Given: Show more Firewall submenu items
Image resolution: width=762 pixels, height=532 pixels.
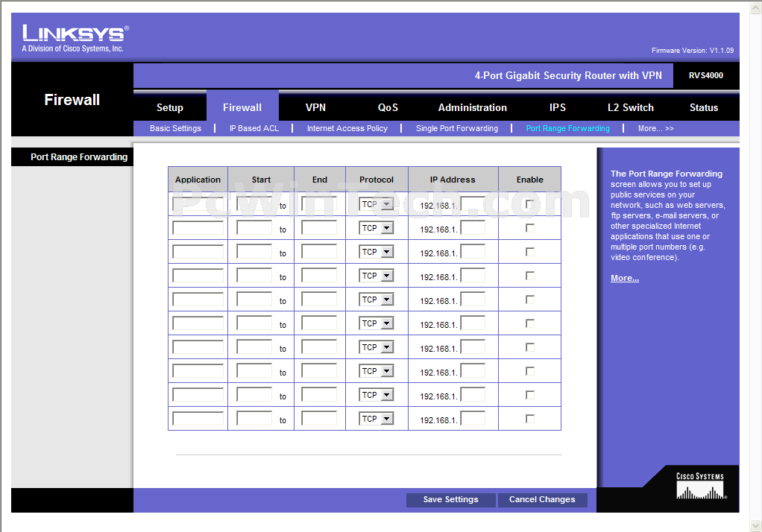Looking at the screenshot, I should 655,128.
